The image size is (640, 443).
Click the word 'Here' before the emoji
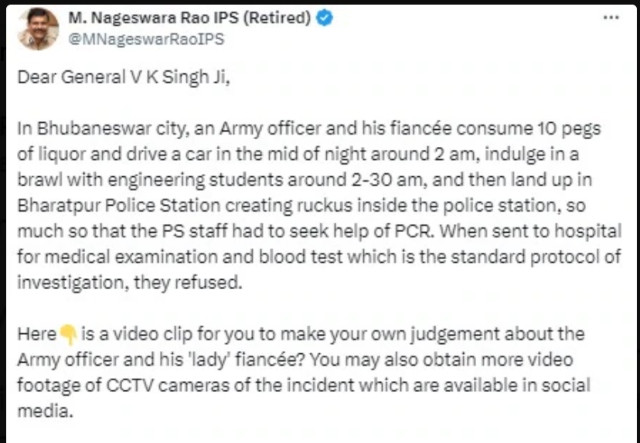coord(37,334)
